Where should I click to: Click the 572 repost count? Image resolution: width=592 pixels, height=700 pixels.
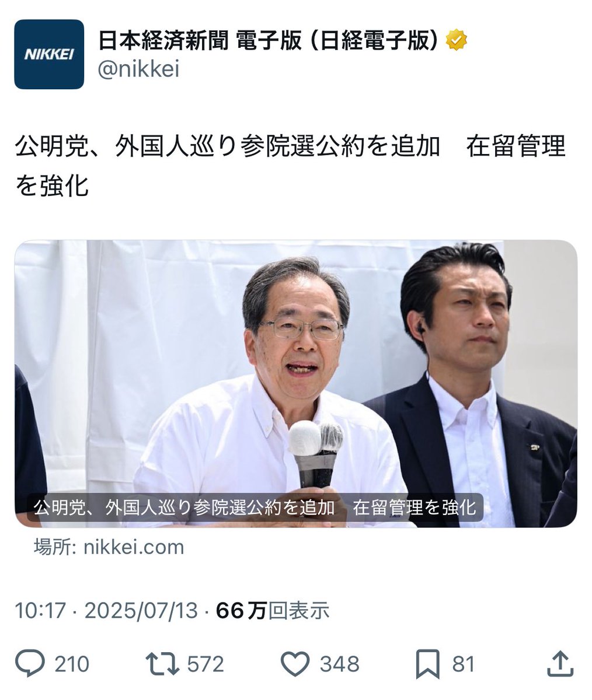click(x=206, y=664)
